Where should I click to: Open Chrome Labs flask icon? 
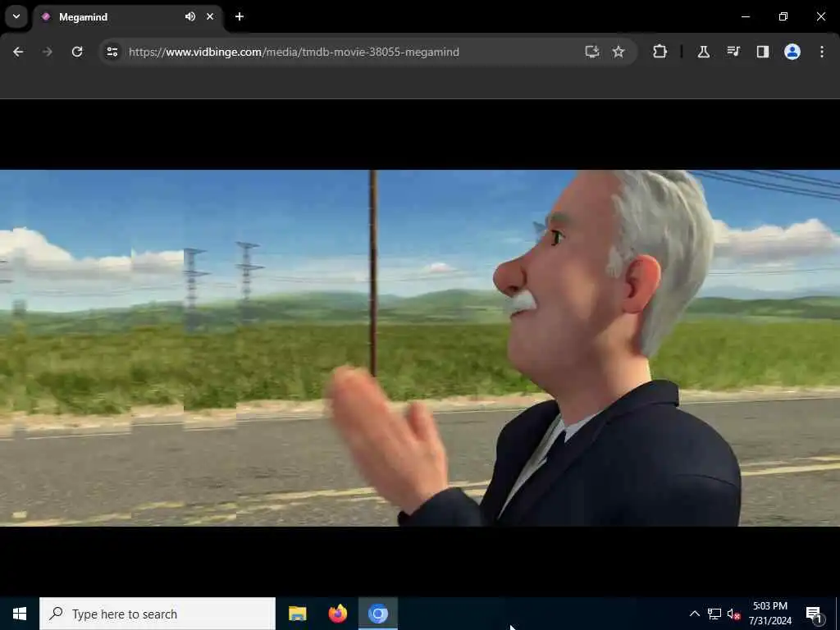703,52
